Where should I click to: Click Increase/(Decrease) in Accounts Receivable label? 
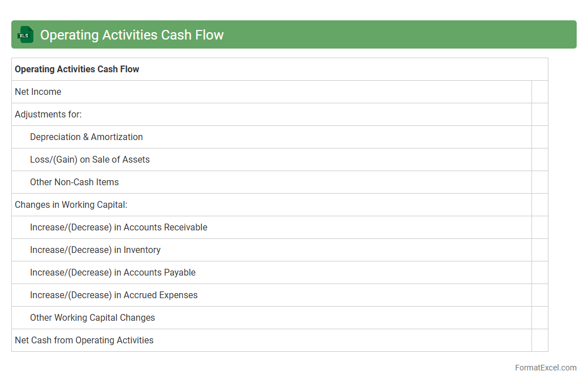[119, 228]
